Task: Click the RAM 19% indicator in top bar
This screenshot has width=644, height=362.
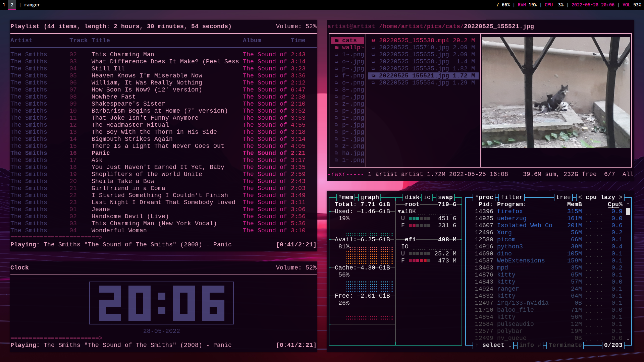Action: [527, 5]
